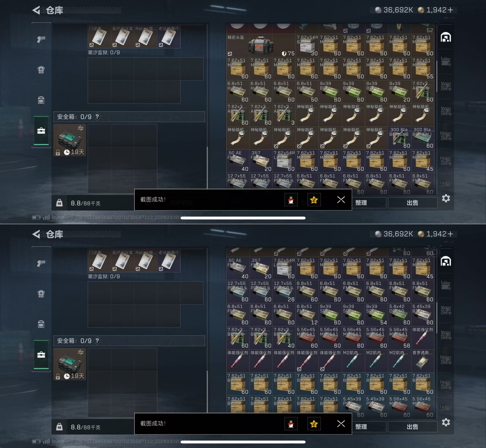The height and width of the screenshot is (448, 486).
Task: Swap the safe box via the arrows icon in the upper screenshot
Action: tap(81, 128)
